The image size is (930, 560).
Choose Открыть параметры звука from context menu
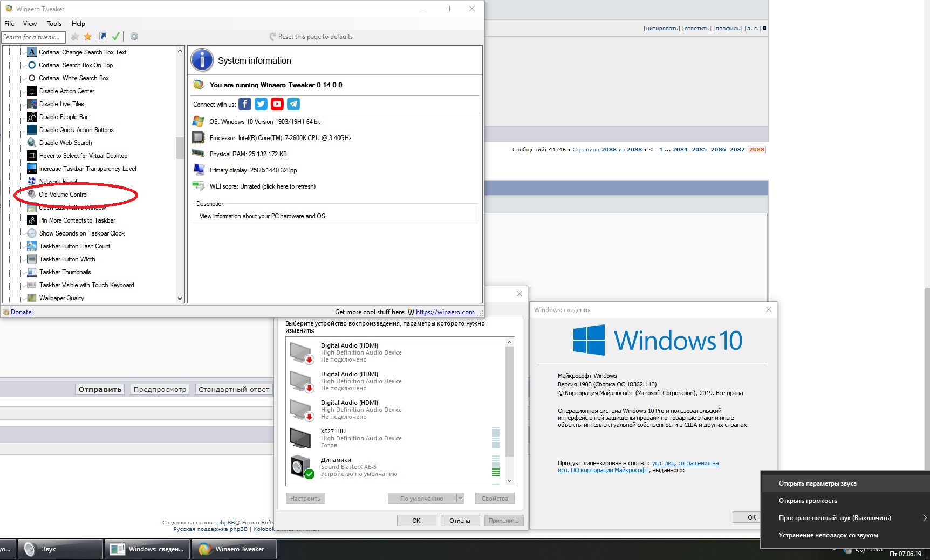(817, 483)
